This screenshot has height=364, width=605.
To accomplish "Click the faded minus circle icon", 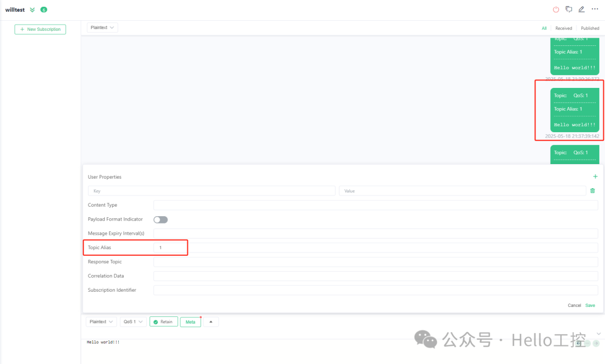I will tap(587, 343).
